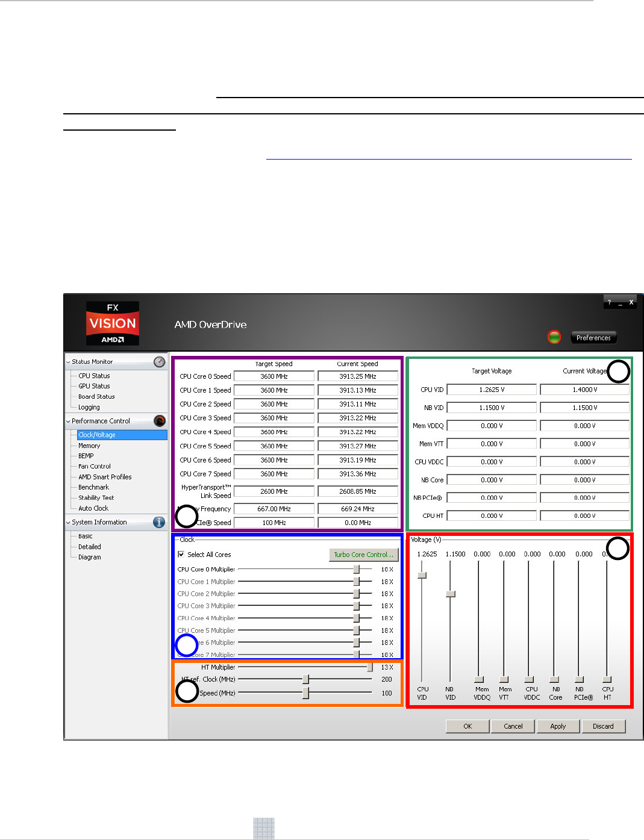Viewport: 644px width, 840px height.
Task: Click the System Information blue info icon
Action: (x=159, y=522)
